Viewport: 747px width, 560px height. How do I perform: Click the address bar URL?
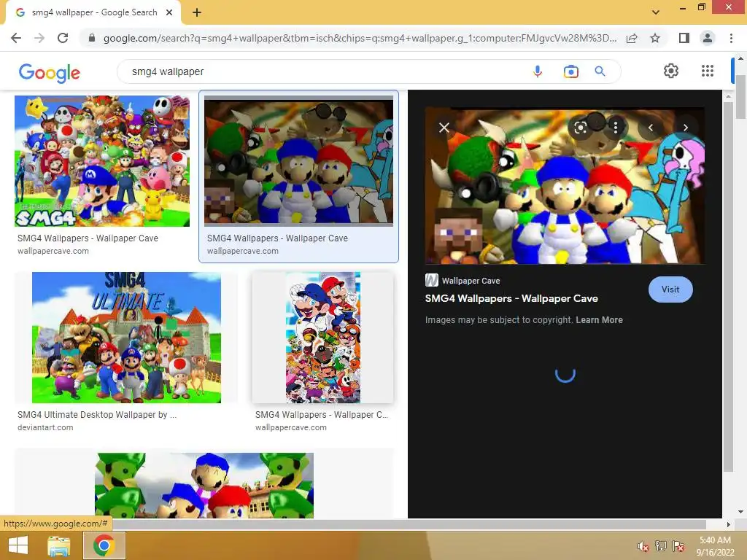pos(360,38)
